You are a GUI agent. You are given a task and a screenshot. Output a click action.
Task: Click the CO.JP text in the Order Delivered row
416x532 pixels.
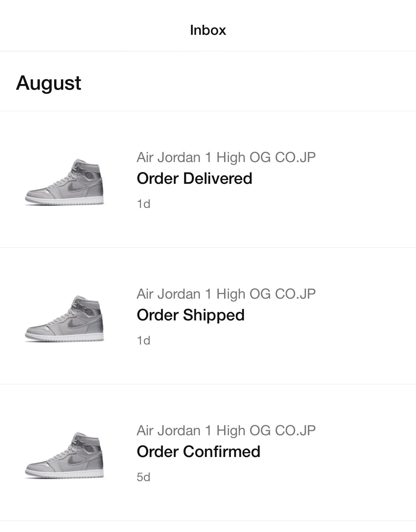coord(295,157)
